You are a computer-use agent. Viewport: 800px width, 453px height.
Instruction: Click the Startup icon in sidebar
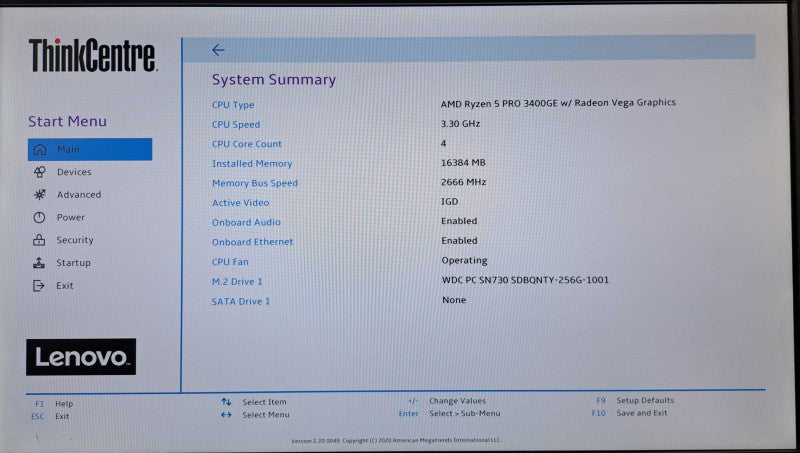[39, 263]
